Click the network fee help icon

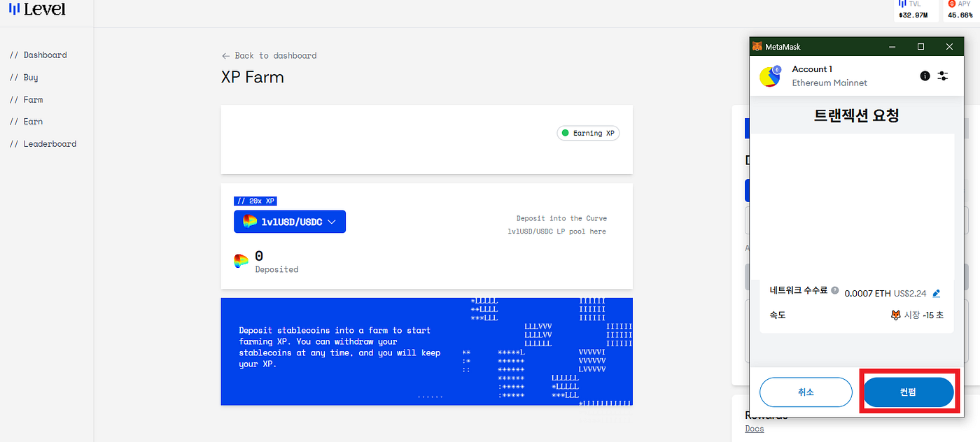[x=834, y=290]
